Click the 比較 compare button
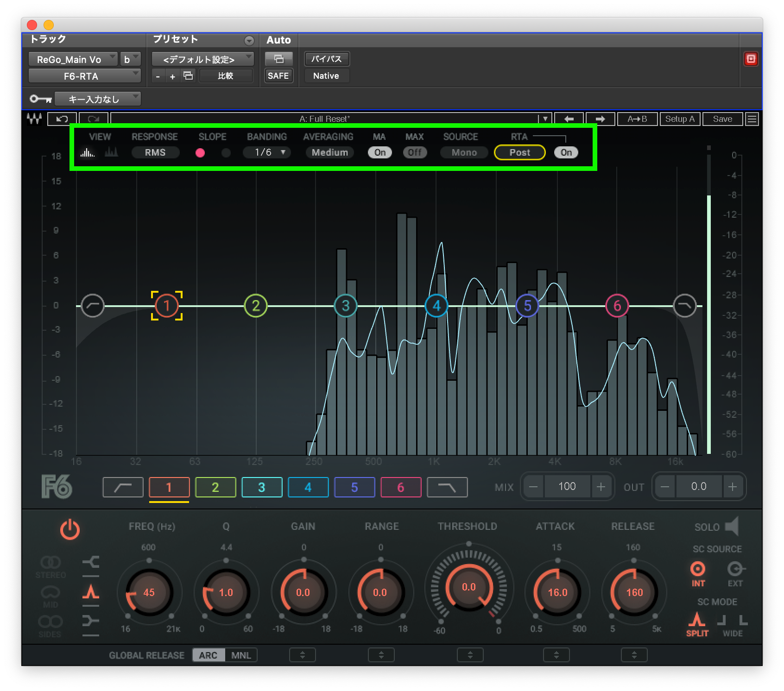The height and width of the screenshot is (691, 784). point(226,75)
